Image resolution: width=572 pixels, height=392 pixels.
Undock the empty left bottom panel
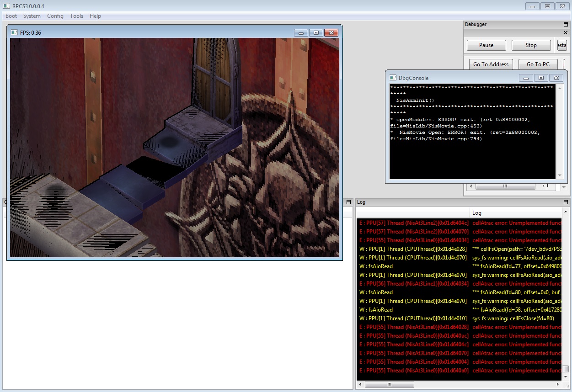tap(348, 202)
